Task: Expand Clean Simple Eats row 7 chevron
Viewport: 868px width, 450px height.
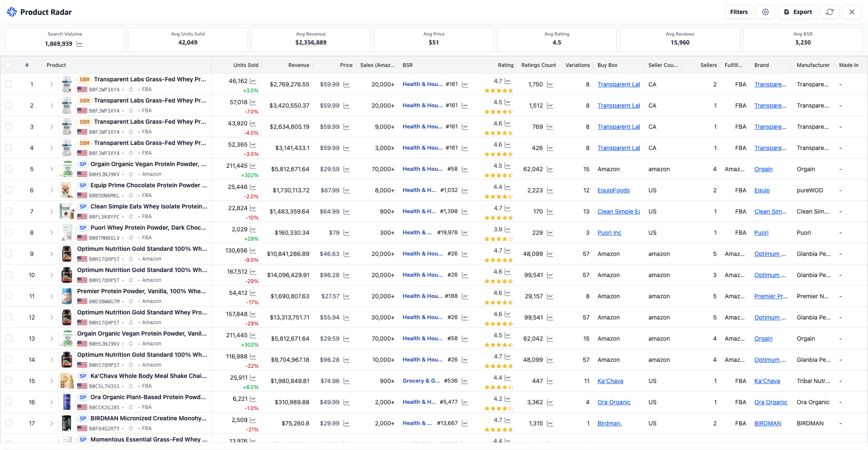Action: click(51, 211)
